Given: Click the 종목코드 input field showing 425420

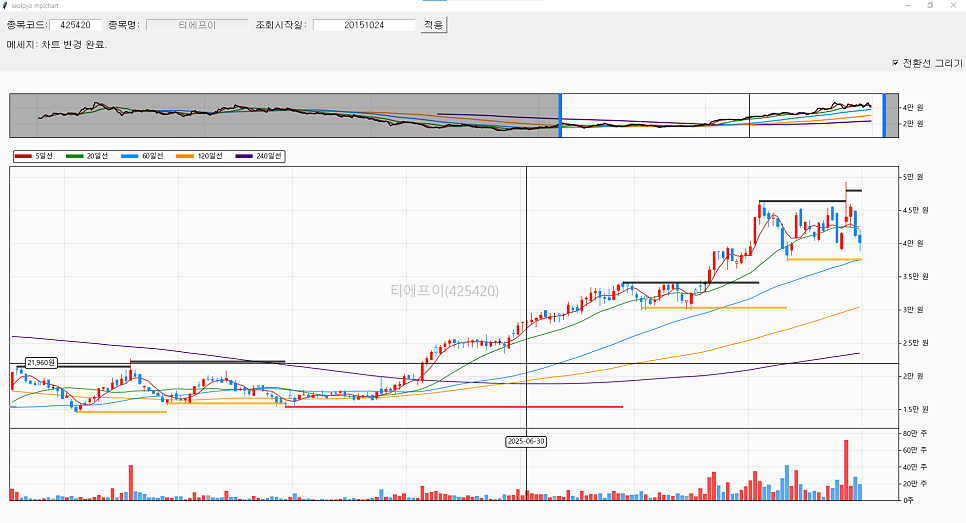Looking at the screenshot, I should coord(75,25).
